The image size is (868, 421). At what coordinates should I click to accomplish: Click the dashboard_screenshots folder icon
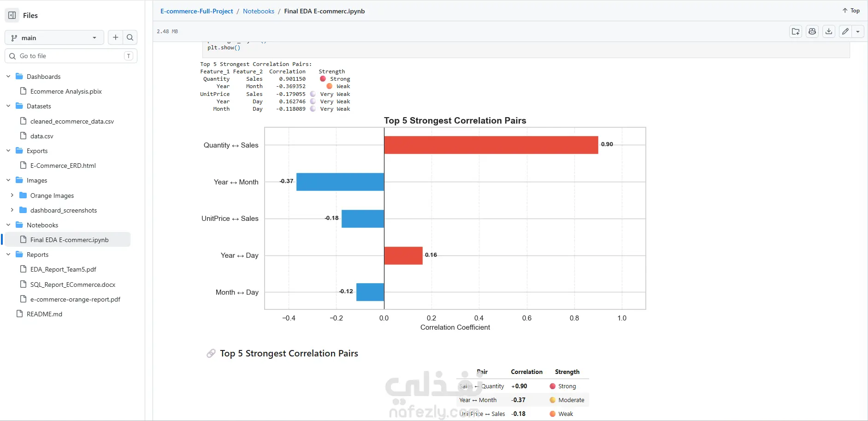click(23, 210)
